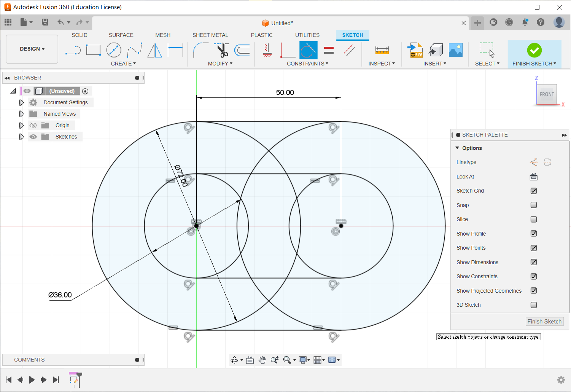571x392 pixels.
Task: Hide Sketches folder using eye icon
Action: [x=33, y=137]
